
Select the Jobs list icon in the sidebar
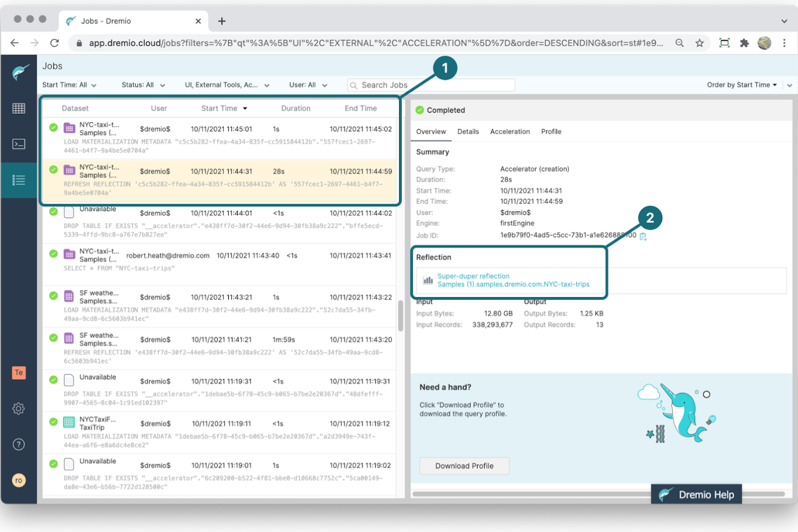[x=19, y=180]
